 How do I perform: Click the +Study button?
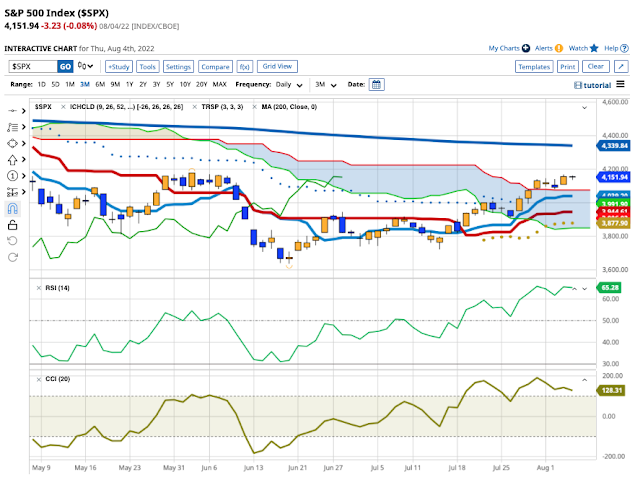pos(119,67)
